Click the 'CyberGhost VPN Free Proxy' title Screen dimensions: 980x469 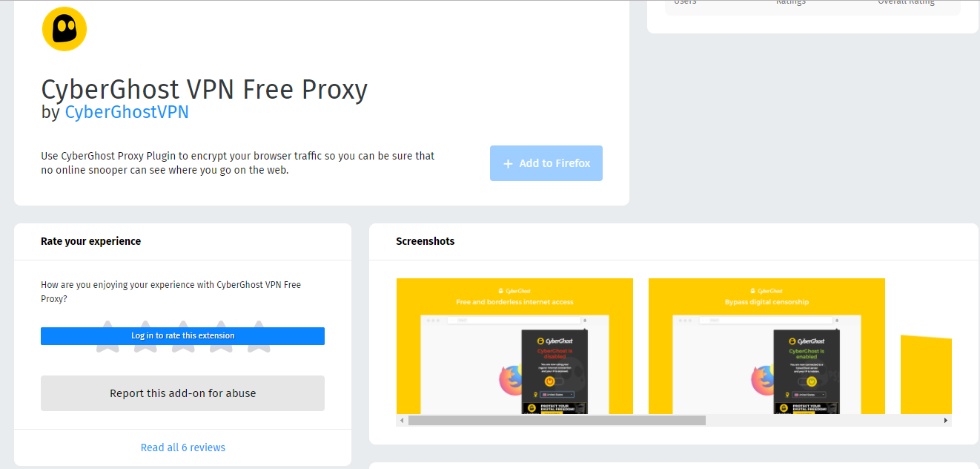[205, 89]
